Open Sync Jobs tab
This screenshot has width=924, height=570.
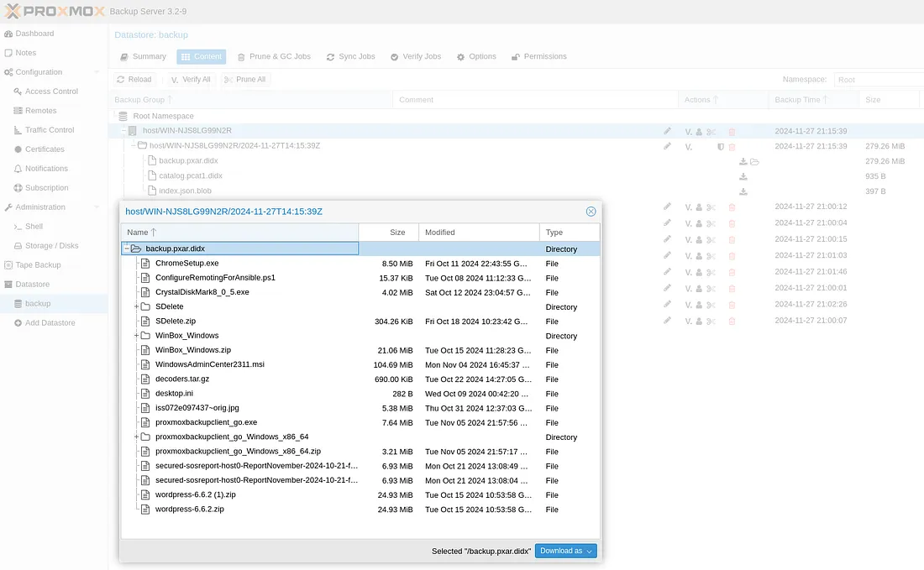(350, 56)
